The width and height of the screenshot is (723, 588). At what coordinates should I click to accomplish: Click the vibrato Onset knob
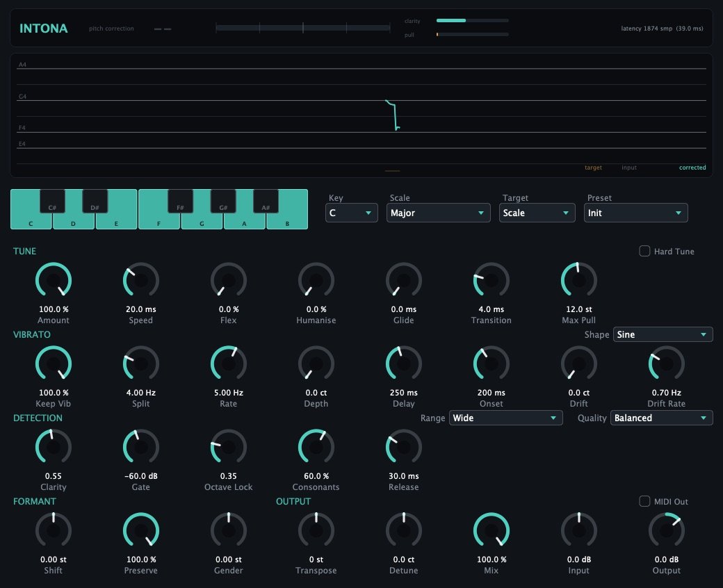pyautogui.click(x=491, y=363)
